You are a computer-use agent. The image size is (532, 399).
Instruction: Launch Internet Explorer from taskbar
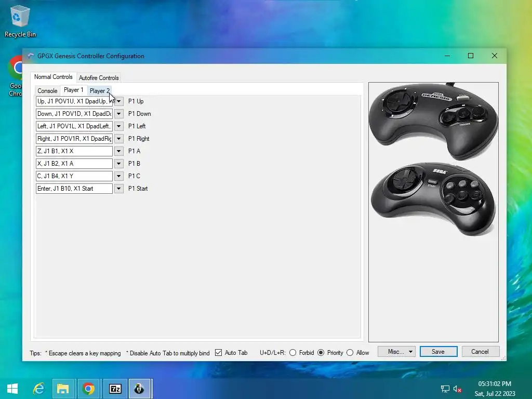click(38, 389)
